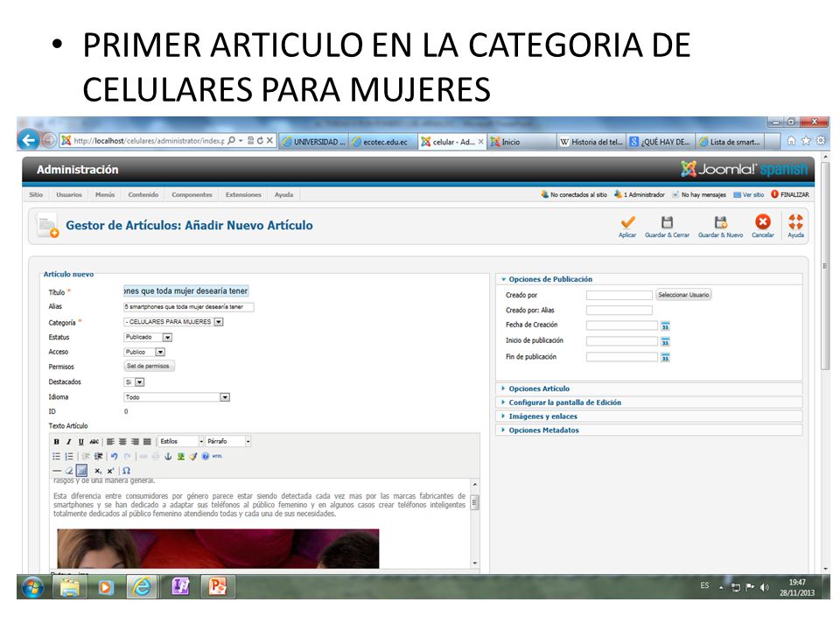Viewport: 840px width, 630px height.
Task: Click Creado por: Alias input field
Action: click(x=619, y=310)
